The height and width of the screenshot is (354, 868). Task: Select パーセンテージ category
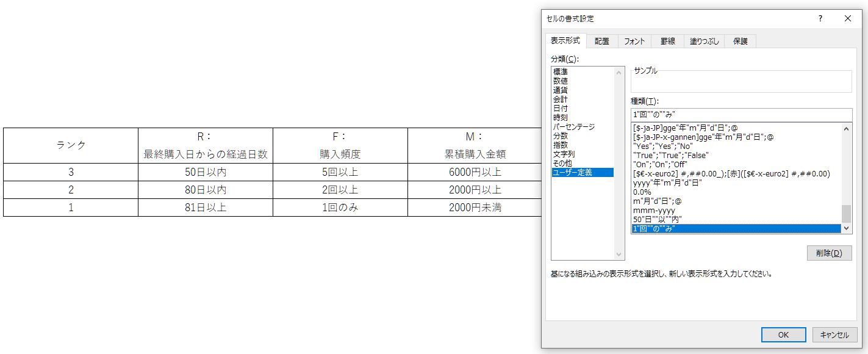pyautogui.click(x=573, y=127)
